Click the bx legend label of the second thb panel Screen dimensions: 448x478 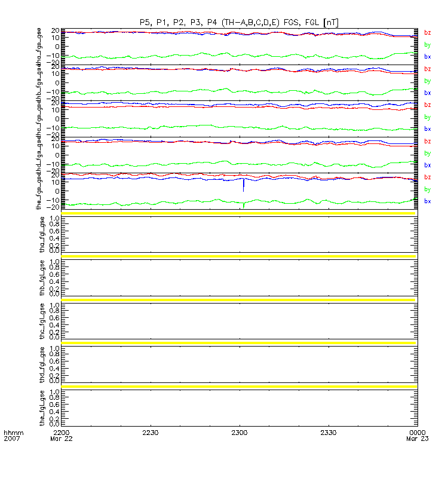(x=427, y=93)
